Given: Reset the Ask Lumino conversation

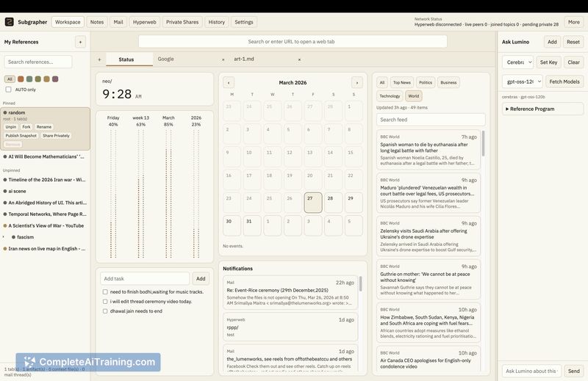Looking at the screenshot, I should 573,42.
